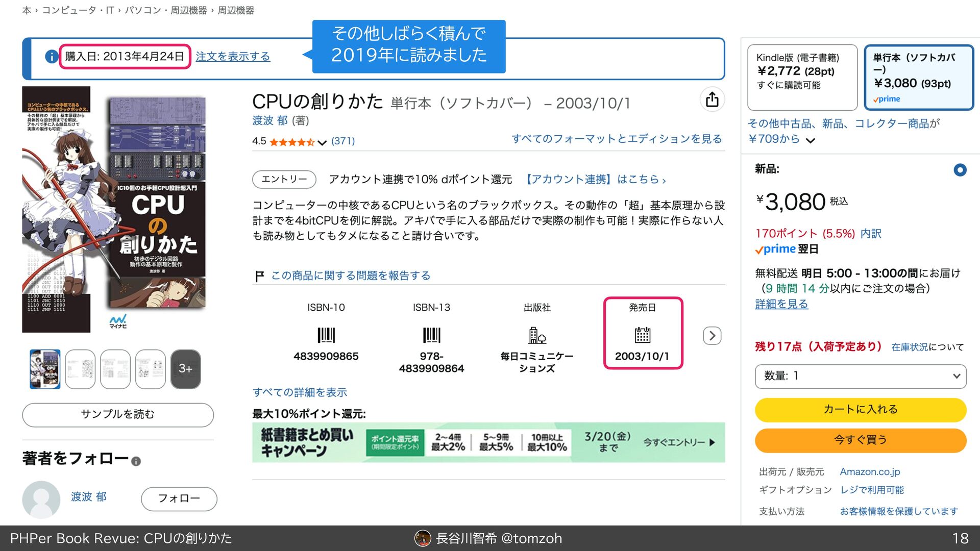Select the Kindle版 format option
The image size is (980, 551).
point(802,77)
